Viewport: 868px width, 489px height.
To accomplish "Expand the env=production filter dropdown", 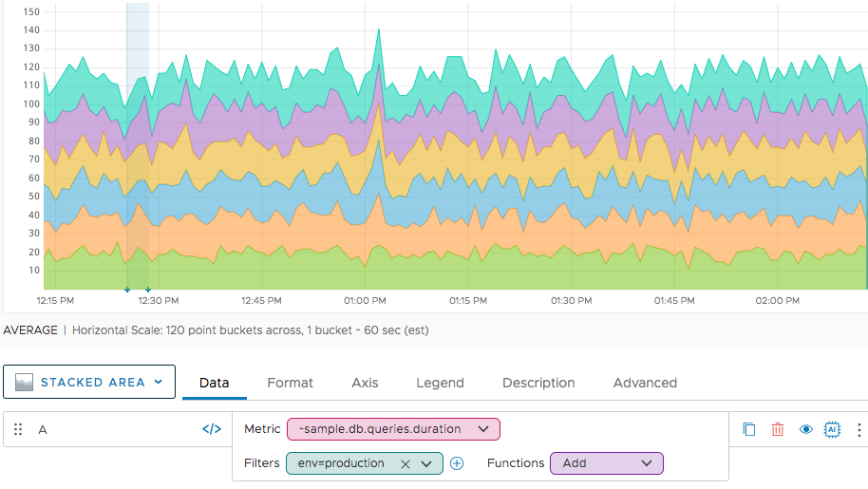I will pos(426,464).
